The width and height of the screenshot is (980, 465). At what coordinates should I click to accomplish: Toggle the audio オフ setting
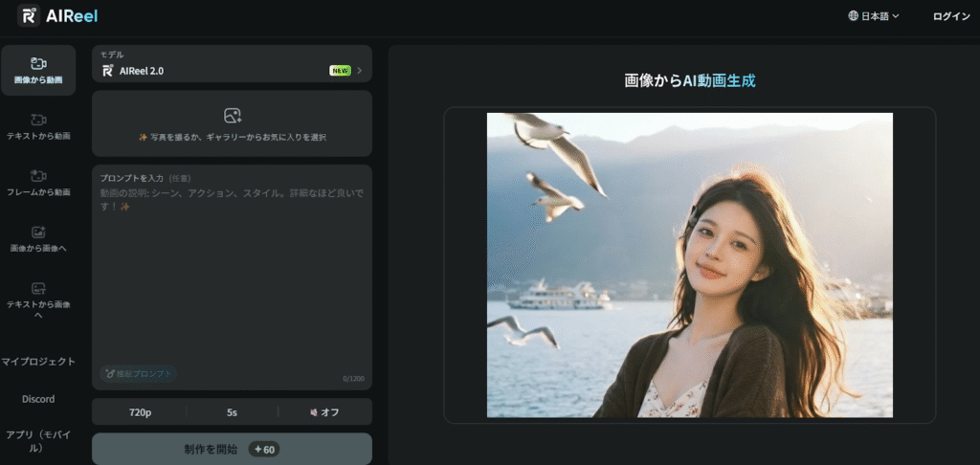pyautogui.click(x=325, y=412)
